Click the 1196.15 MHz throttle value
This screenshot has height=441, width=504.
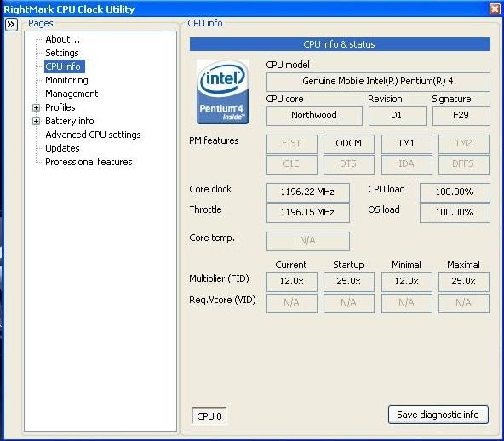pos(307,213)
